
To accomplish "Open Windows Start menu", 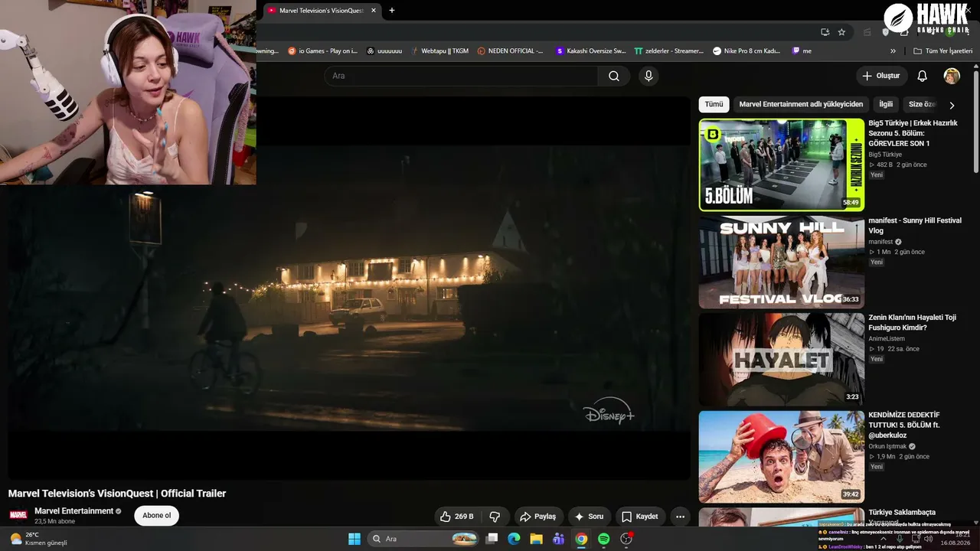I will pos(354,539).
